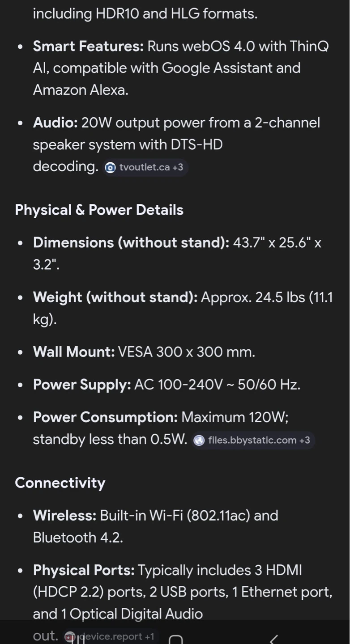Tap the Android back arrow
This screenshot has width=350, height=644.
click(274, 639)
